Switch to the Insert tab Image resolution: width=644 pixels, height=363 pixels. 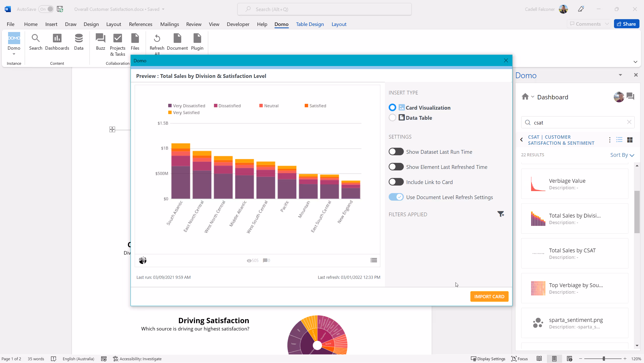(51, 24)
